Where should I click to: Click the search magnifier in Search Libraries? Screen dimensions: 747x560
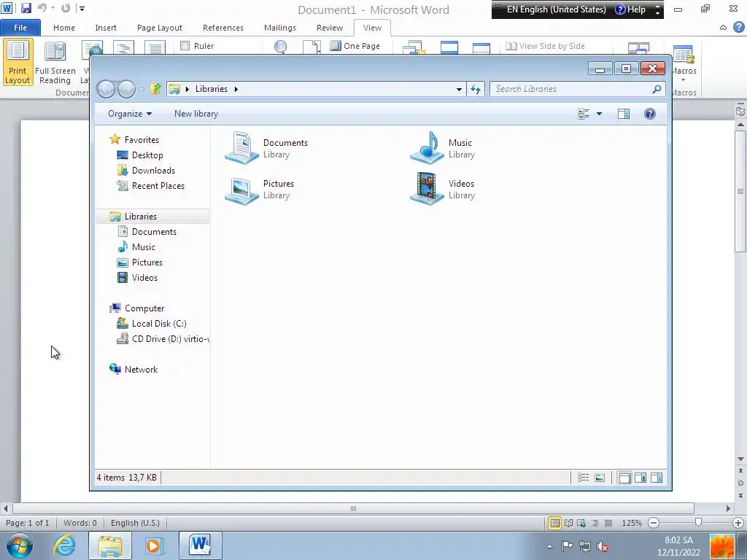click(657, 88)
